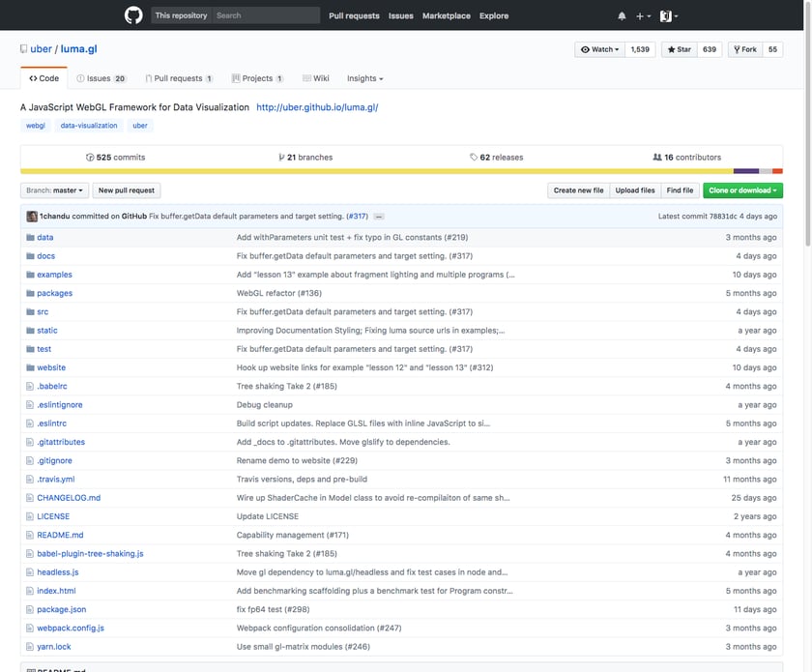Screen dimensions: 812x672
Task: Switch to the Issues tab
Action: click(x=101, y=78)
